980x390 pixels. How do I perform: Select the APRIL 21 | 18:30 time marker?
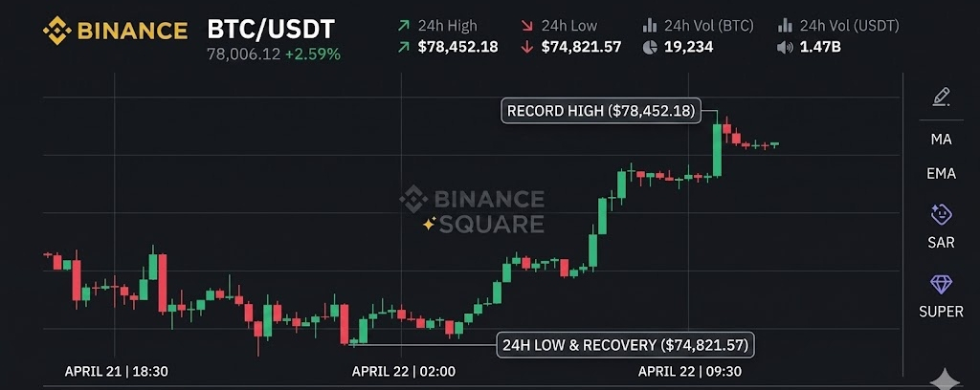pyautogui.click(x=116, y=372)
